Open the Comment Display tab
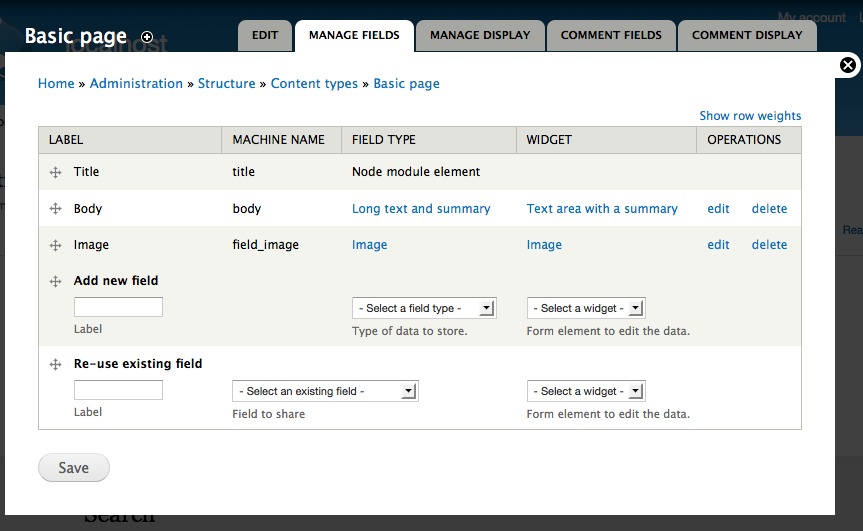 pyautogui.click(x=747, y=35)
